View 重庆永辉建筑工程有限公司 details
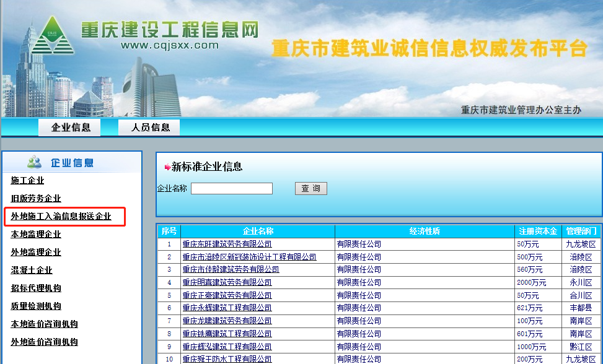 tap(227, 308)
